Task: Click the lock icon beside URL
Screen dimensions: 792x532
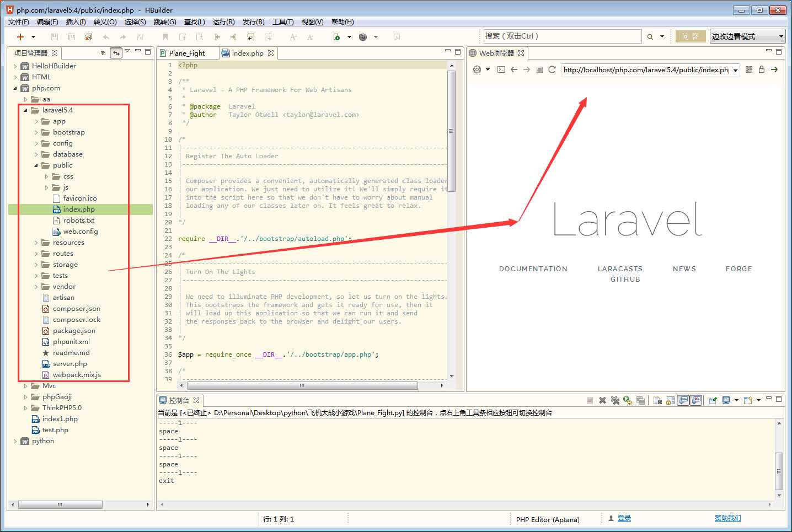Action: click(762, 69)
